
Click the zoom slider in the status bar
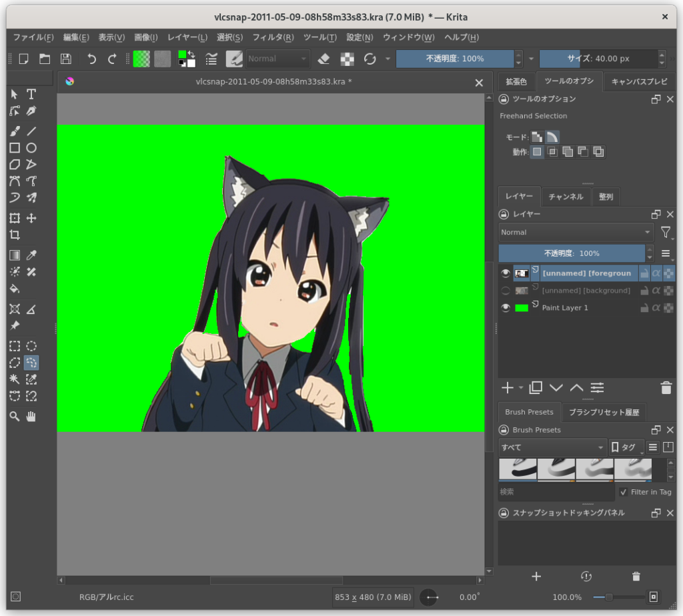(x=618, y=597)
